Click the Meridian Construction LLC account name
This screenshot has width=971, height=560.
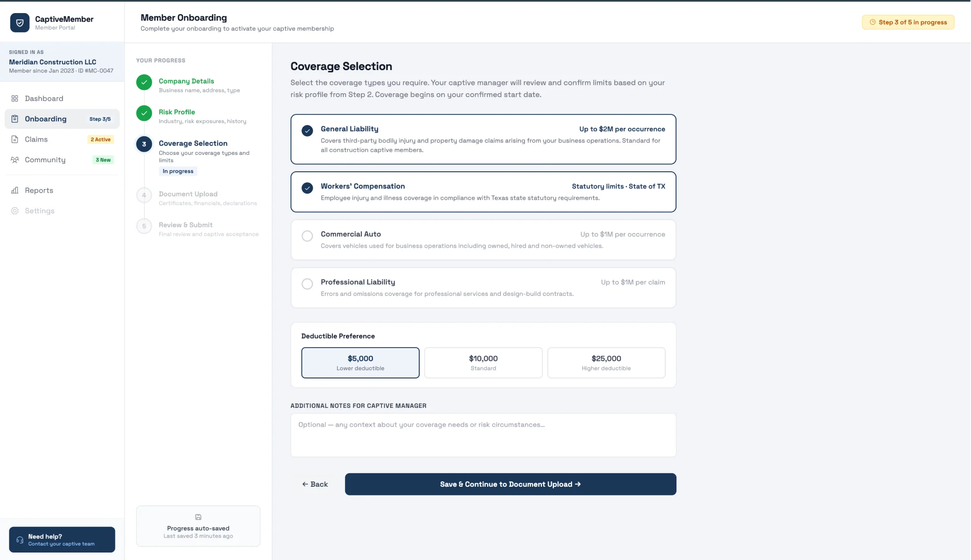point(53,62)
